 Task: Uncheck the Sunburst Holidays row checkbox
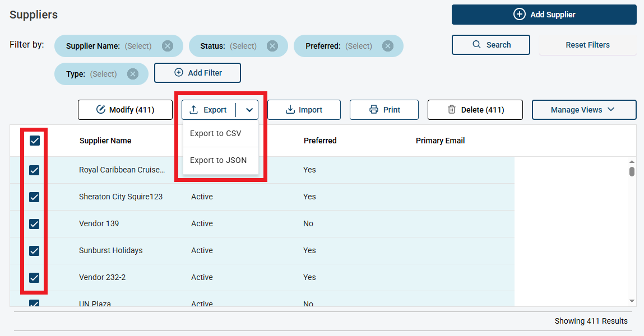pos(34,251)
